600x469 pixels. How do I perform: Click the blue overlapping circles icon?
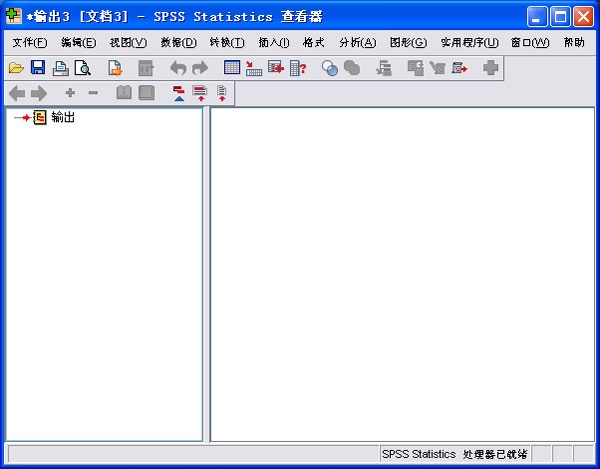click(x=329, y=68)
